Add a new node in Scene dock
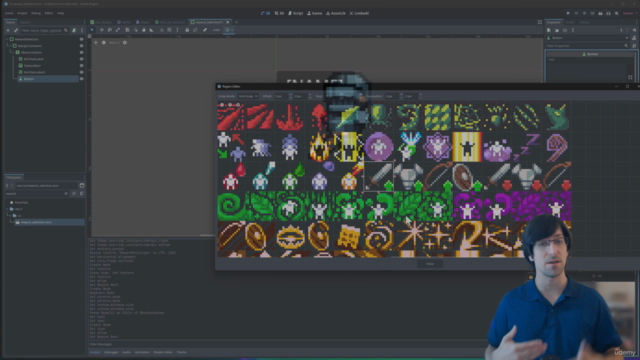This screenshot has height=360, width=640. (x=8, y=30)
